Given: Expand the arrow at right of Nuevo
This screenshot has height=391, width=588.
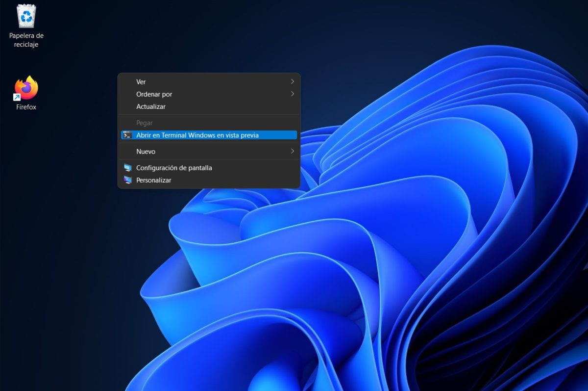Looking at the screenshot, I should [293, 151].
